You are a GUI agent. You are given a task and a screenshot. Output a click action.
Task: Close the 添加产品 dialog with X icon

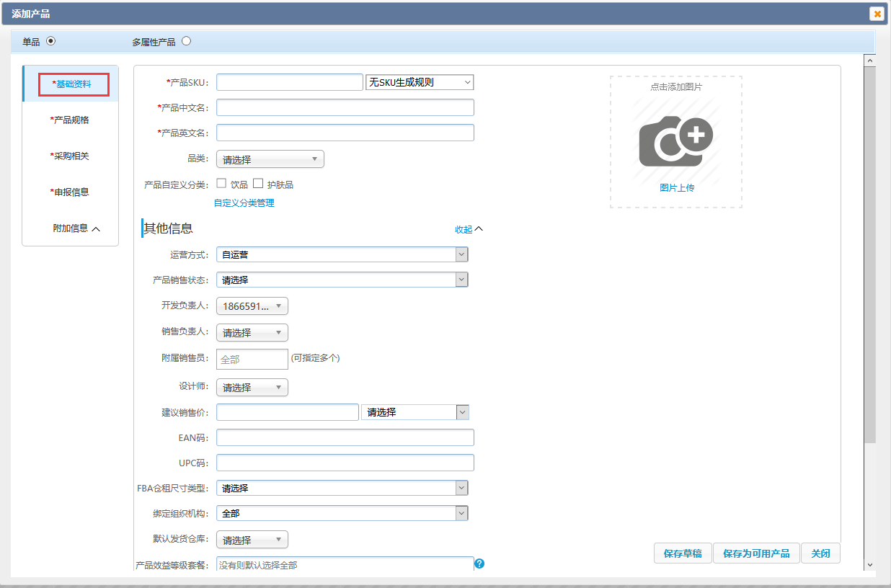877,14
